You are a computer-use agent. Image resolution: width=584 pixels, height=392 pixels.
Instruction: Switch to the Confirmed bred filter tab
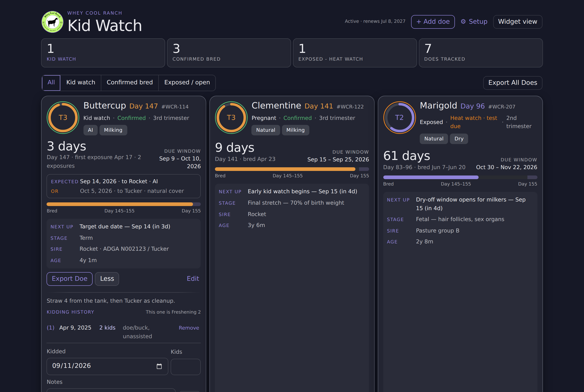coord(130,82)
